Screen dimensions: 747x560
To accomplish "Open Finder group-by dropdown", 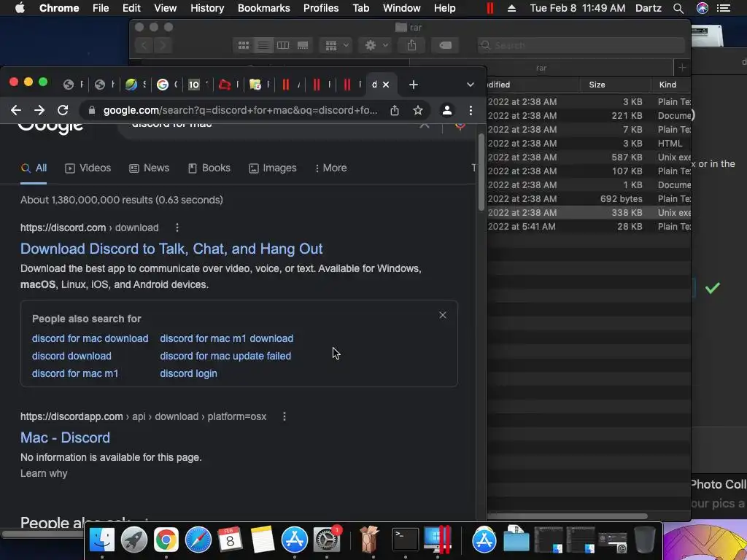I will click(x=336, y=45).
